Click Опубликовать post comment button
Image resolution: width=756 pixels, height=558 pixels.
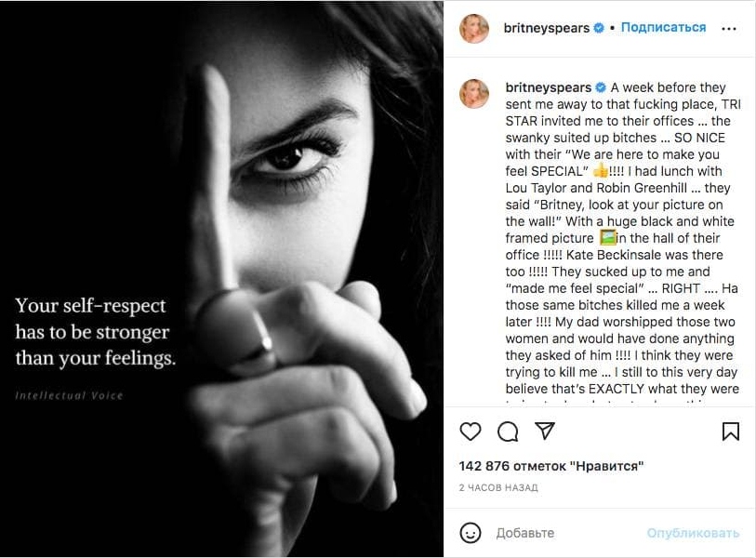[693, 533]
